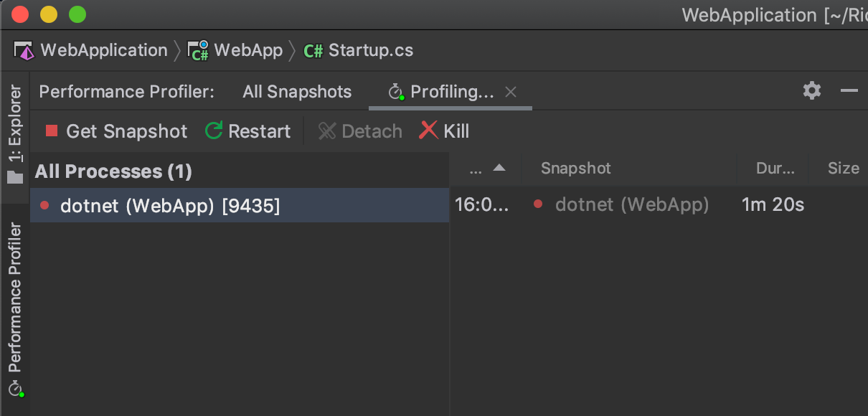The image size is (868, 416).
Task: Click the Detach icon in the toolbar
Action: click(x=327, y=131)
